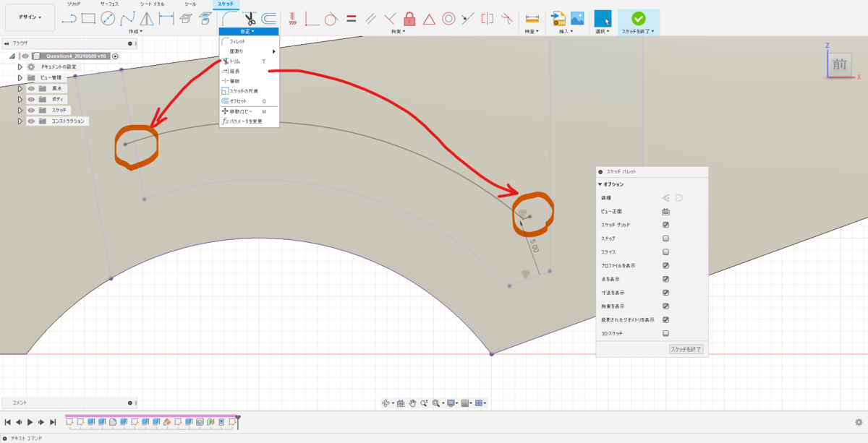
Task: Expand the コンストラクション folder in browser
Action: [20, 121]
